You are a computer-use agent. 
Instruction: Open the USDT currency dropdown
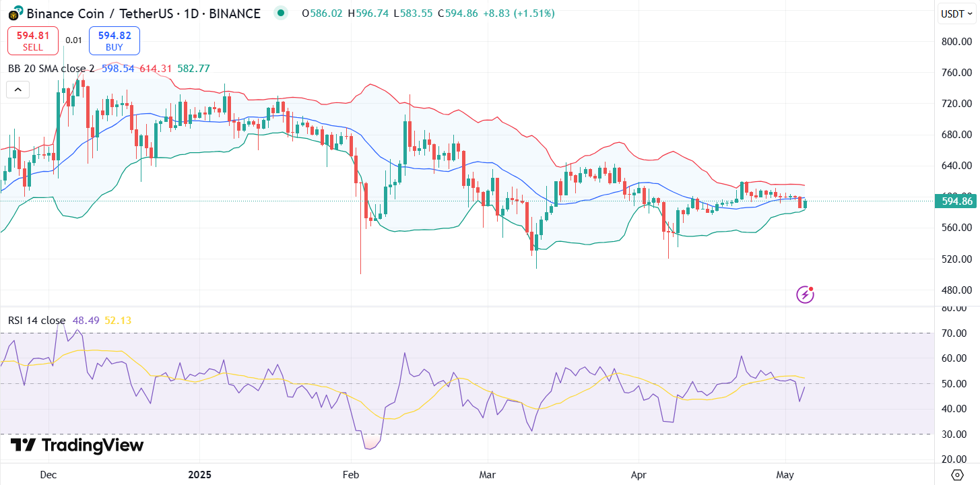click(956, 13)
